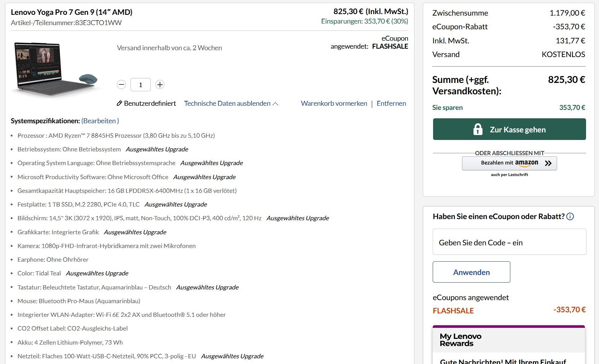Decrease quantity with the minus button
The image size is (599, 364).
click(121, 84)
